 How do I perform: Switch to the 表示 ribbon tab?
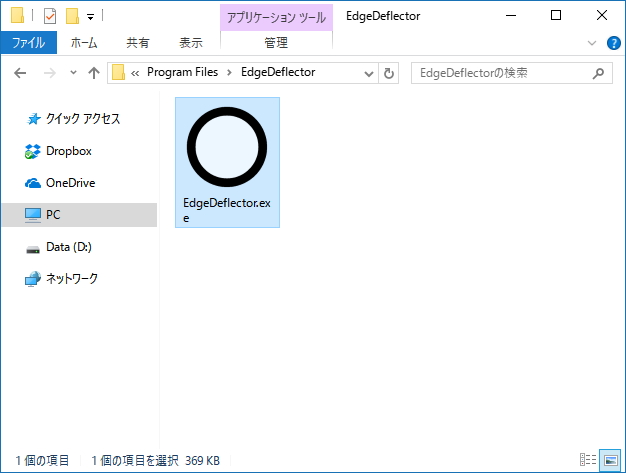pyautogui.click(x=191, y=42)
